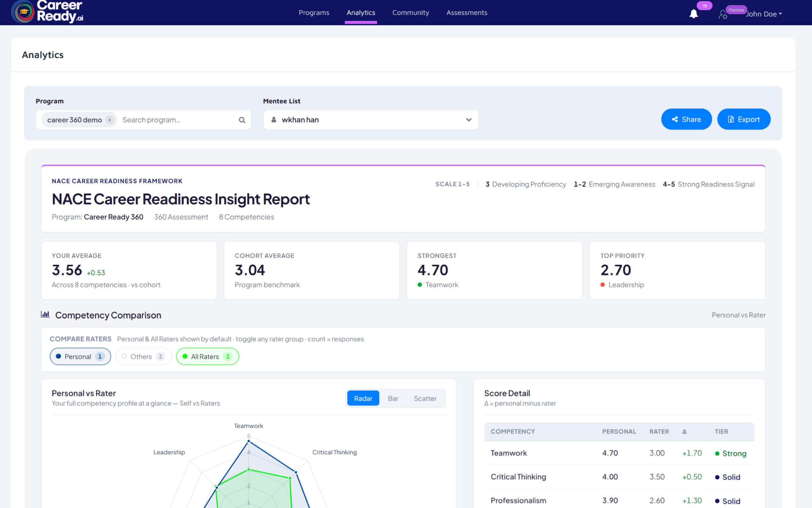This screenshot has height=508, width=812.
Task: Click the program search magnifier icon
Action: click(242, 120)
